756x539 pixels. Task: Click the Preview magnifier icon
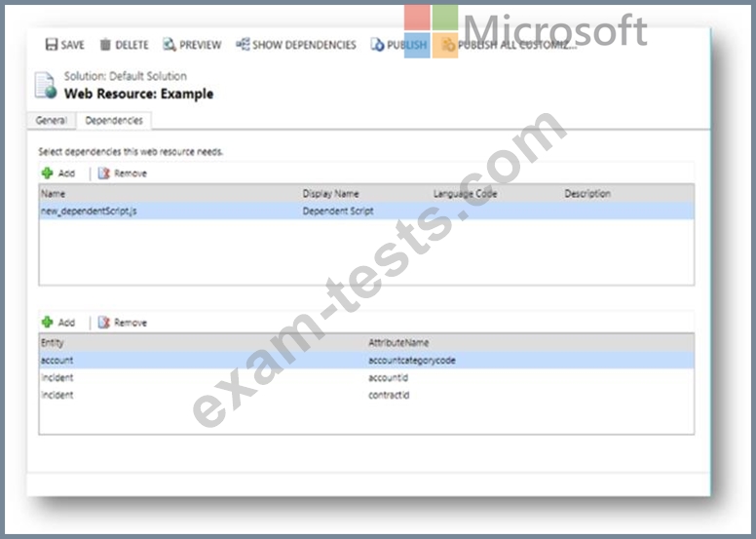pyautogui.click(x=170, y=45)
